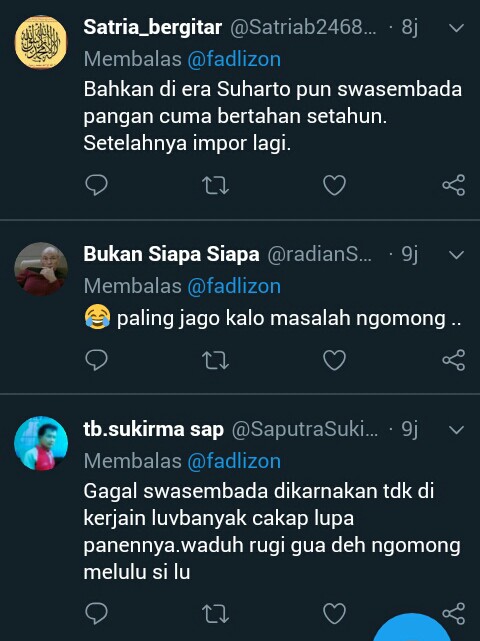Viewport: 480px width, 641px height.
Task: Retweet tb.sukirma sap's tweet
Action: click(215, 614)
